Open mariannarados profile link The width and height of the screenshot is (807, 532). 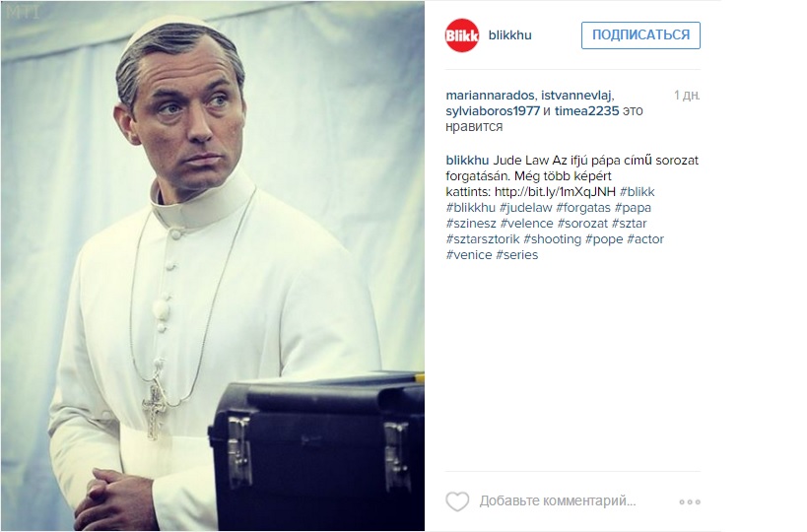[x=490, y=96]
